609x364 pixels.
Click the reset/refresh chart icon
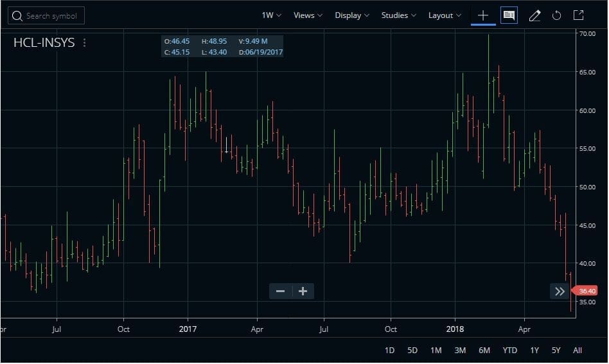click(556, 15)
